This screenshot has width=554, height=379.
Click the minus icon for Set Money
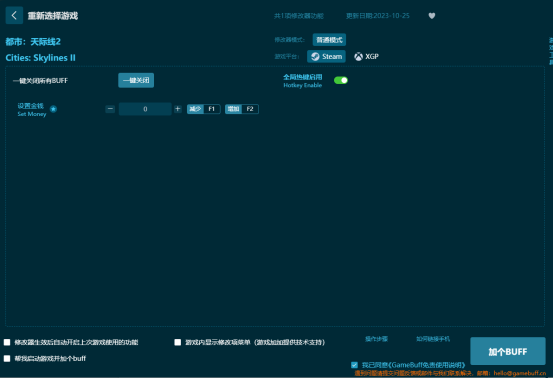click(110, 109)
